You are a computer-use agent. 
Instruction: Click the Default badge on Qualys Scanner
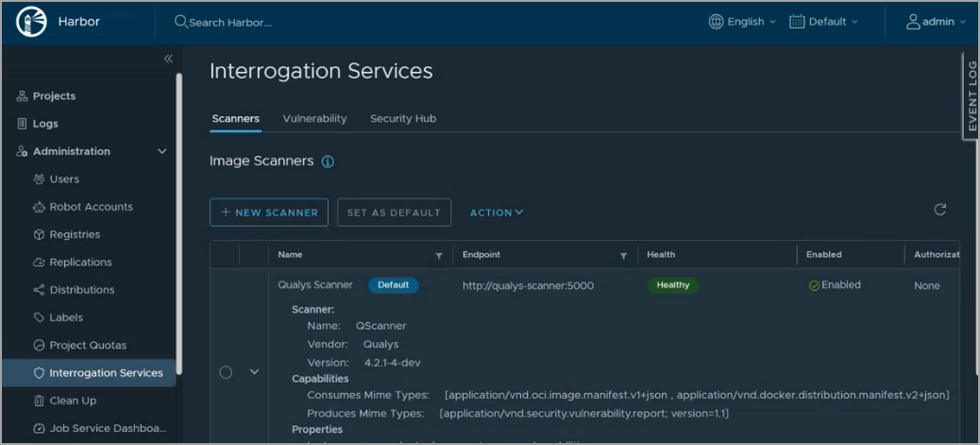[x=393, y=285]
